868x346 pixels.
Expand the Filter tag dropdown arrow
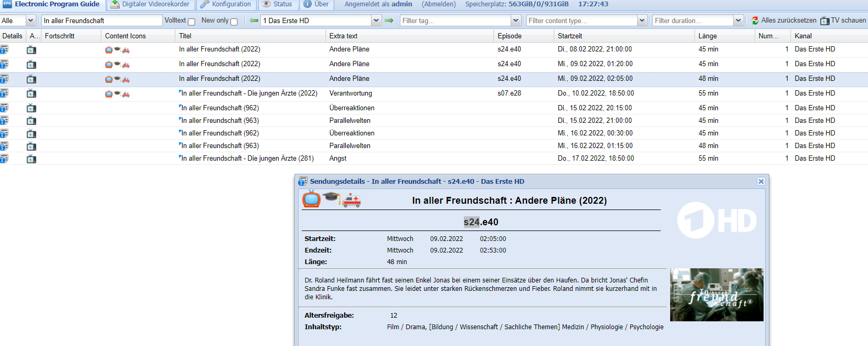[x=515, y=20]
